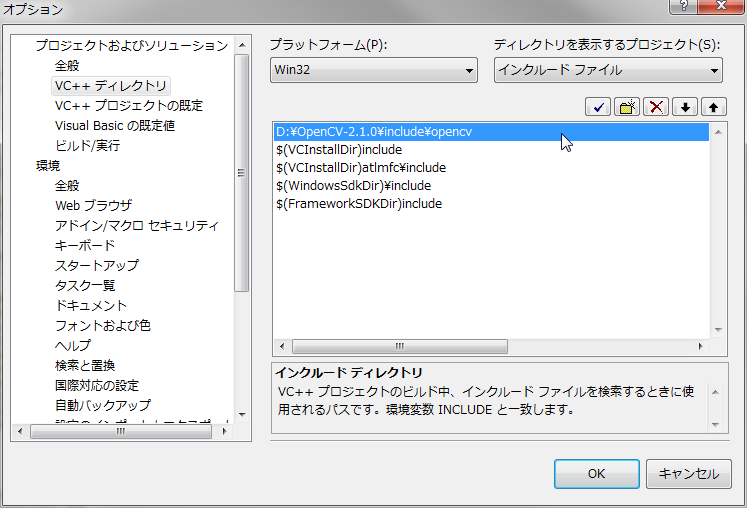Close the オプション dialog
Viewport: 747px width, 508px height.
pyautogui.click(x=721, y=6)
